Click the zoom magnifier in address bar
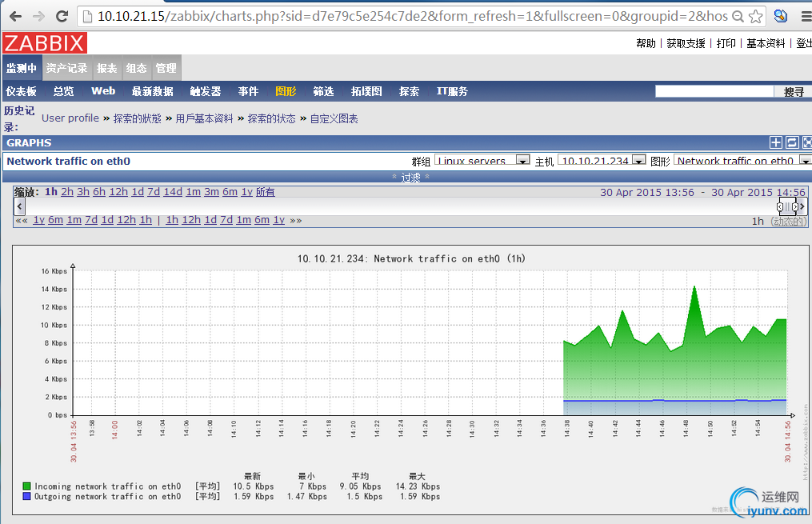Screen dimensions: 812x524 738,17
